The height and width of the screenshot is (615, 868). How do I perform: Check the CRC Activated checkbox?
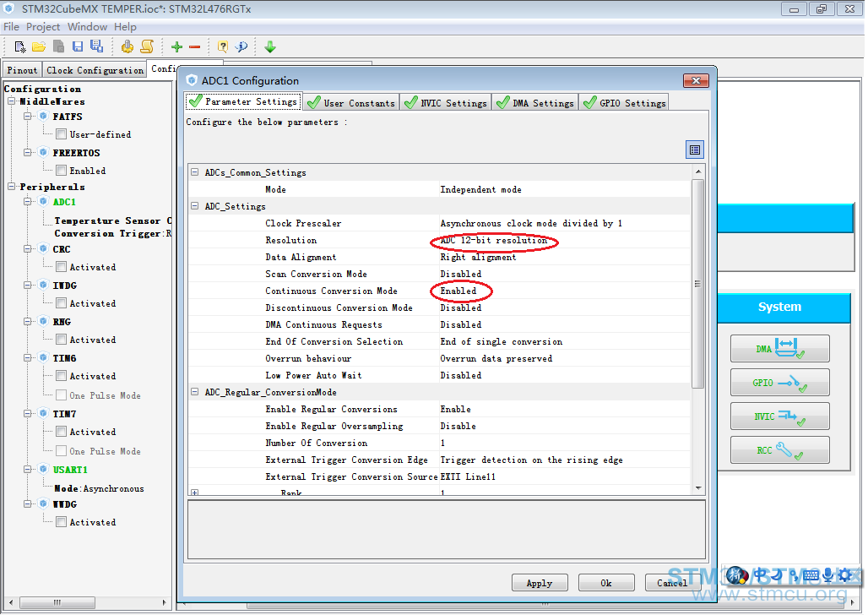[x=62, y=266]
